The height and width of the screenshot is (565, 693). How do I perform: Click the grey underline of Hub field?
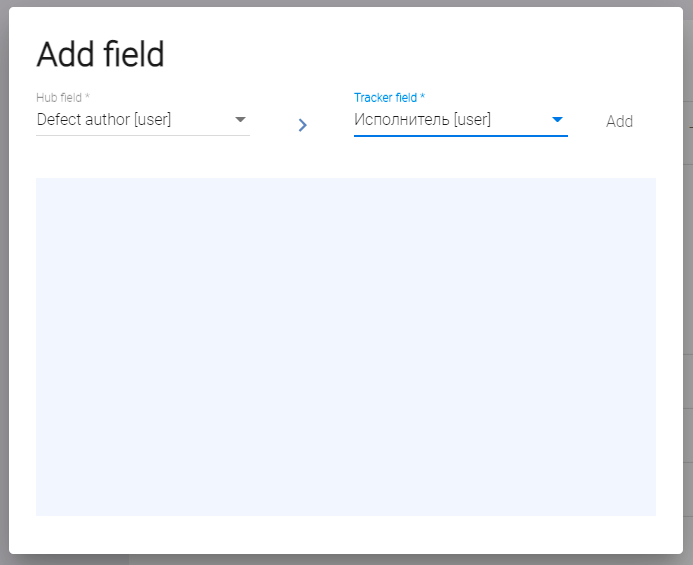pyautogui.click(x=142, y=135)
